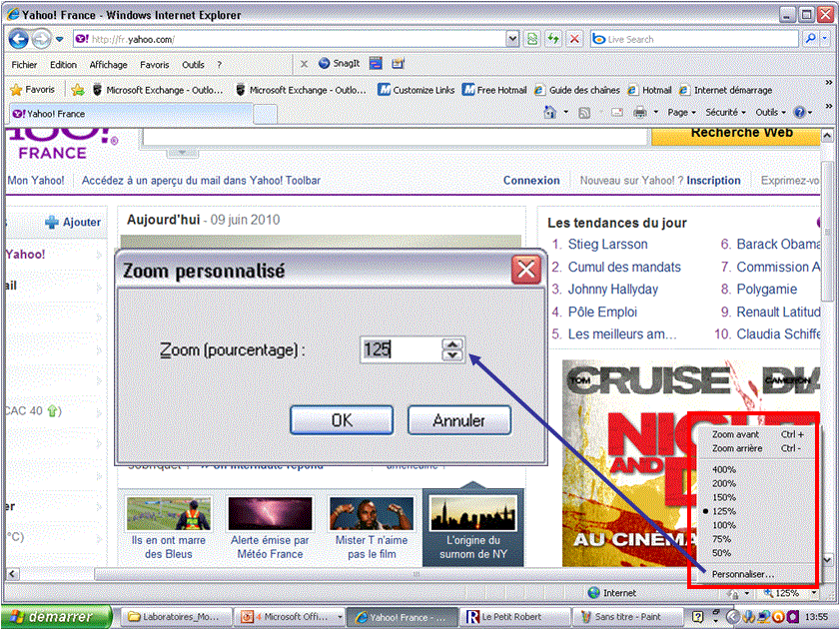Viewport: 840px width, 630px height.
Task: Click the Add to Favorites Bar star icon
Action: pyautogui.click(x=78, y=90)
